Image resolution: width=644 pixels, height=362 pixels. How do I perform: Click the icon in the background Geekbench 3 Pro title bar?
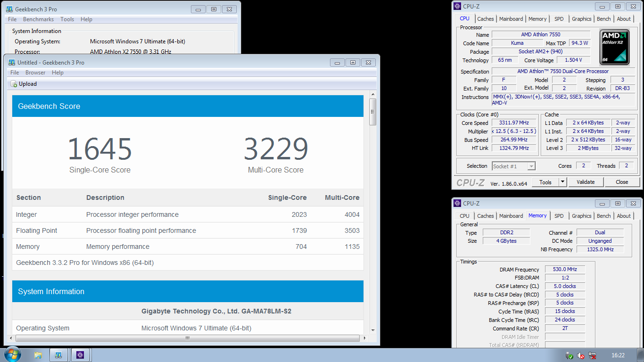(x=9, y=9)
